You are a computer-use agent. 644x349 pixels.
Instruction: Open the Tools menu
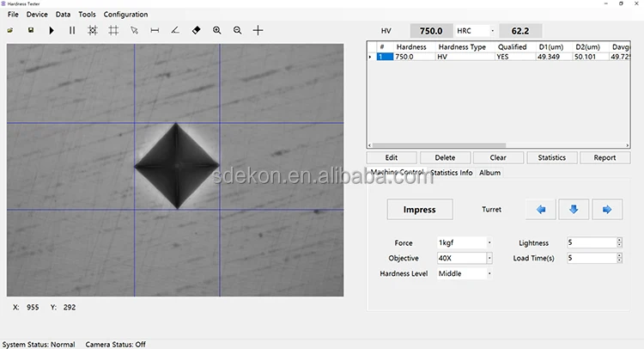click(x=87, y=15)
